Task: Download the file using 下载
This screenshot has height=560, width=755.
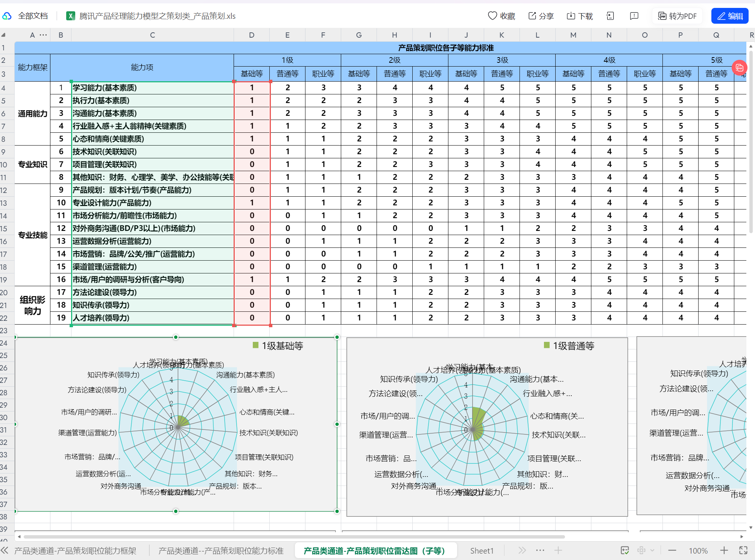Action: pyautogui.click(x=580, y=16)
